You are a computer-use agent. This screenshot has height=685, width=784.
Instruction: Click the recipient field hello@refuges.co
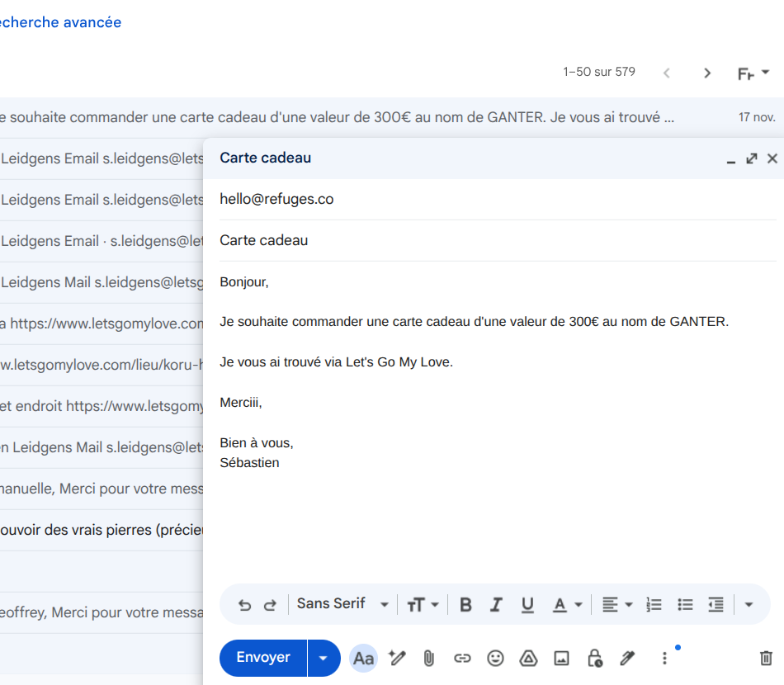276,199
